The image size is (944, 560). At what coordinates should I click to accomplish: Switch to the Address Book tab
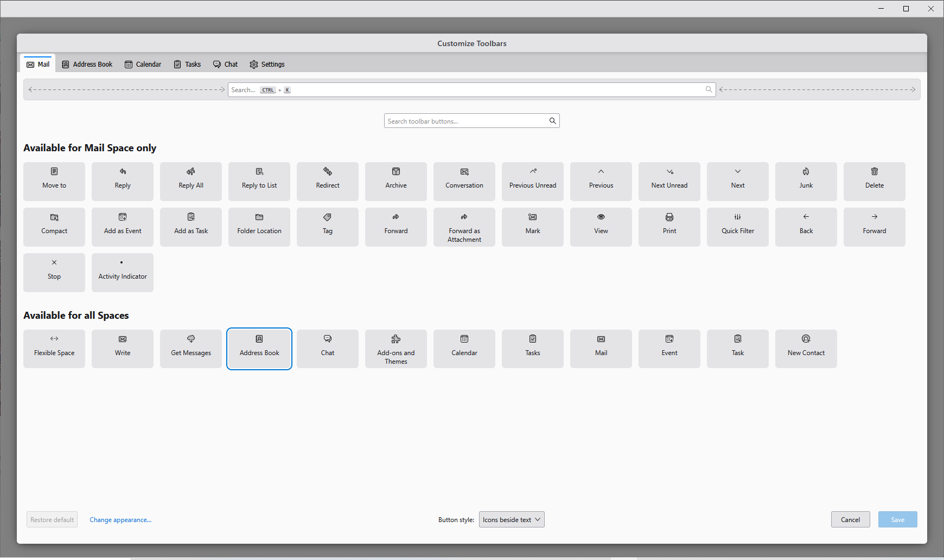click(x=87, y=64)
